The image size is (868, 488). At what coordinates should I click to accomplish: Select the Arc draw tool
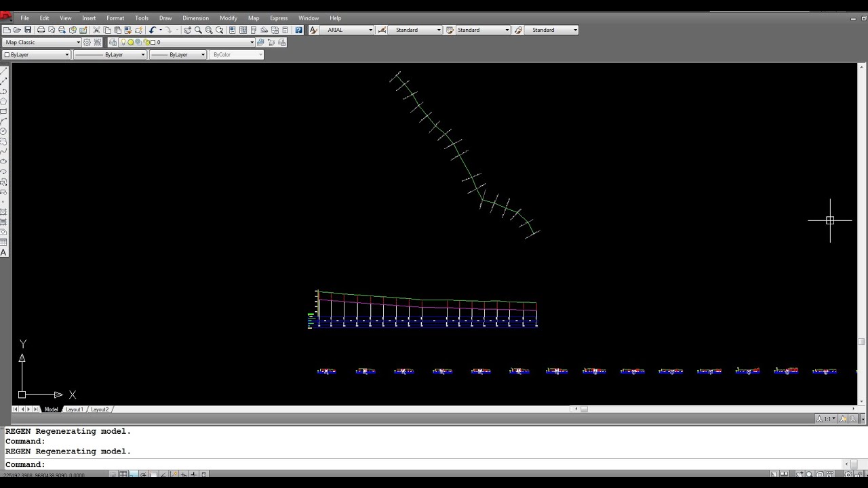coord(3,121)
